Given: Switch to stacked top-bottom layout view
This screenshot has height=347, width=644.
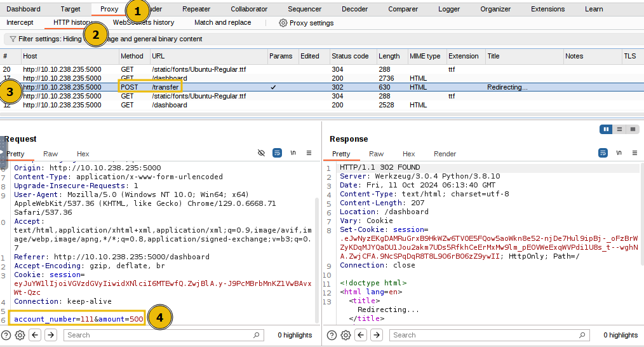Looking at the screenshot, I should [x=619, y=130].
